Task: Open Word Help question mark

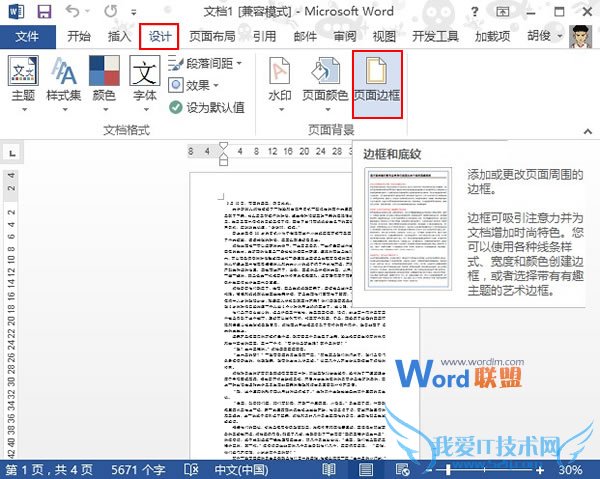Action: pos(474,12)
